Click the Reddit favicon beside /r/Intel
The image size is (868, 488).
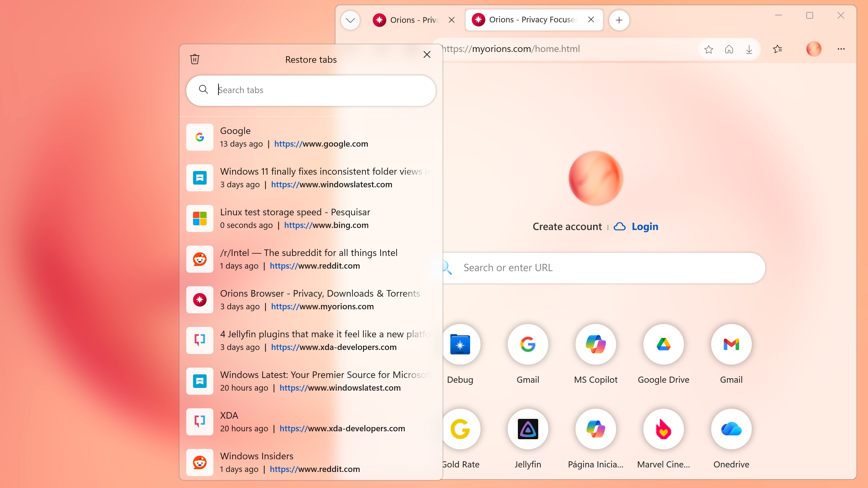[x=200, y=259]
